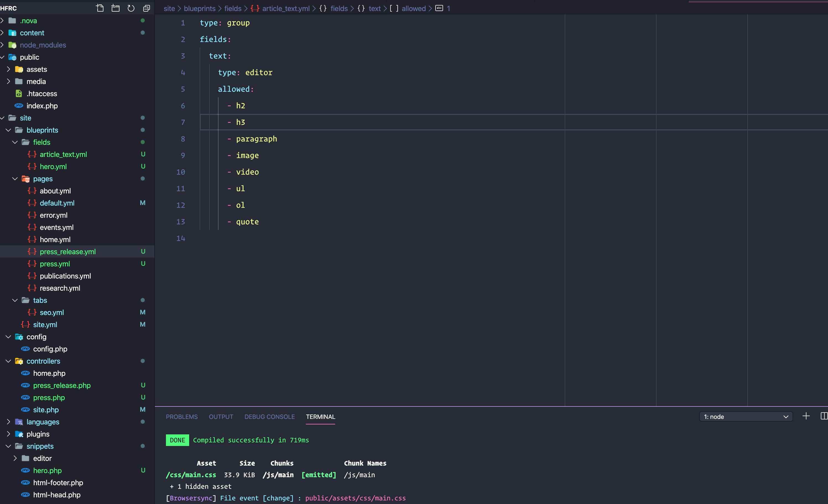Open index.php file in public folder
Viewport: 828px width, 504px height.
[x=42, y=106]
